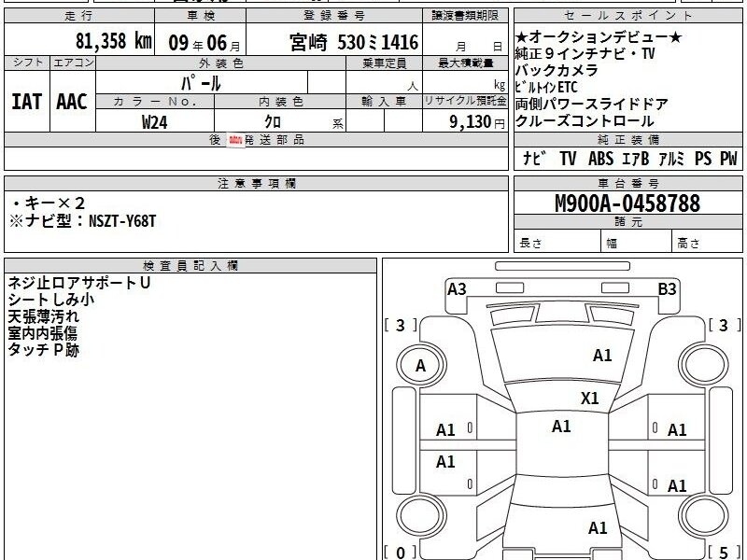Click the front right wheel circle

(x=703, y=366)
